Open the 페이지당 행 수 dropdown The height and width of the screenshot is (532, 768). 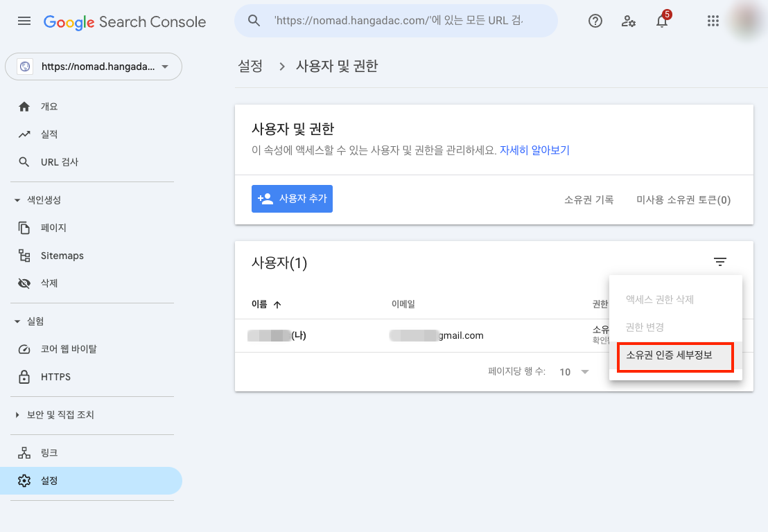pos(574,371)
